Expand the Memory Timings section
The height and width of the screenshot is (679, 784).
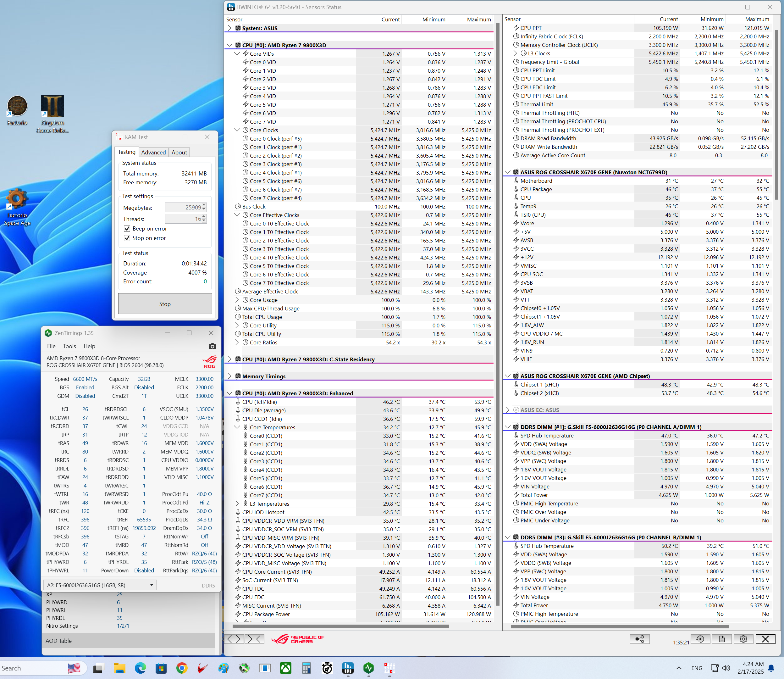[229, 376]
